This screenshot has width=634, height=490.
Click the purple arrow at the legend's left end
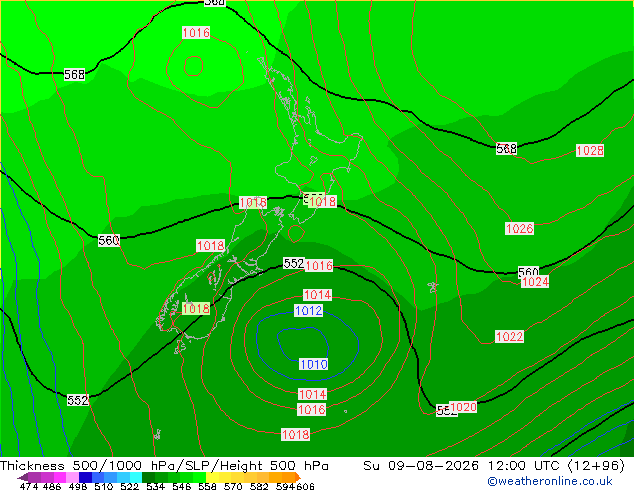(x=23, y=477)
